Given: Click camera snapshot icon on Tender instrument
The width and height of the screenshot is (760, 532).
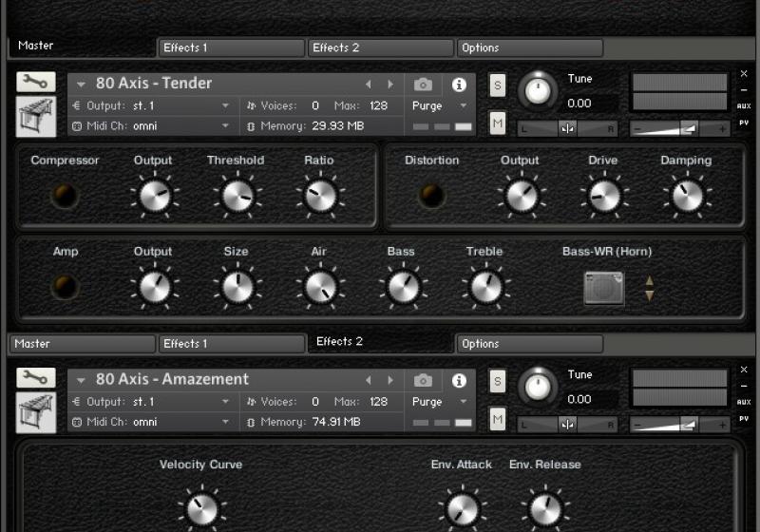Looking at the screenshot, I should tap(424, 85).
